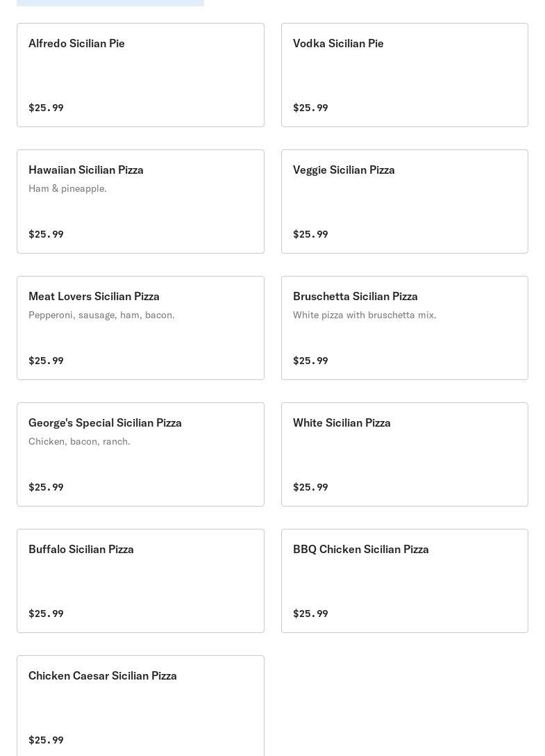
Task: Select Vodka Sicilian Pie card
Action: 404,75
